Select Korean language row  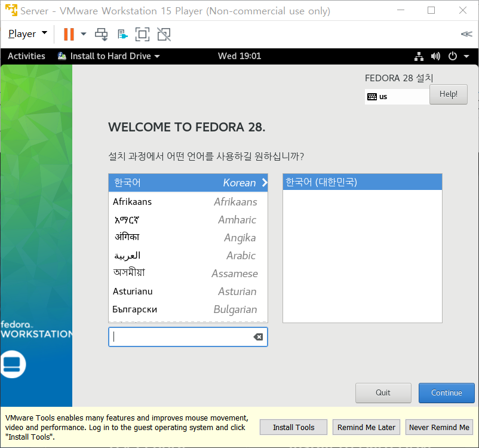(188, 182)
